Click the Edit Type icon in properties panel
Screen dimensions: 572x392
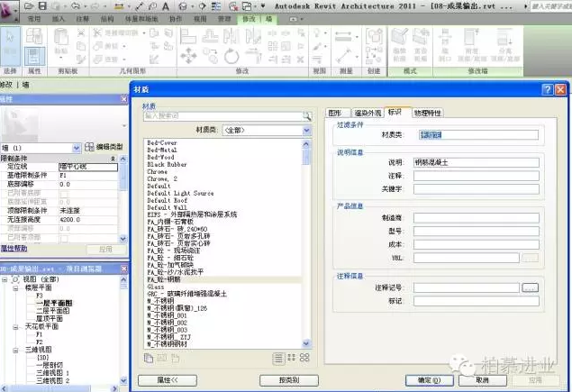[89, 147]
